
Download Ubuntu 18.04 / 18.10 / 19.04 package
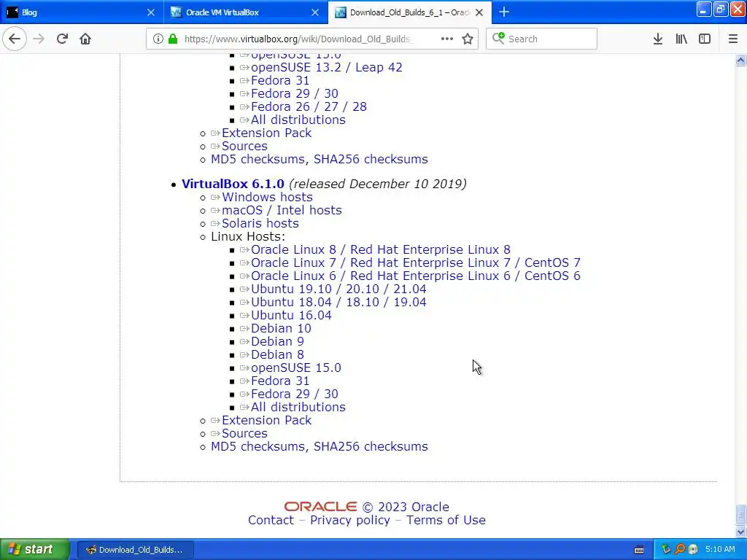pyautogui.click(x=338, y=302)
